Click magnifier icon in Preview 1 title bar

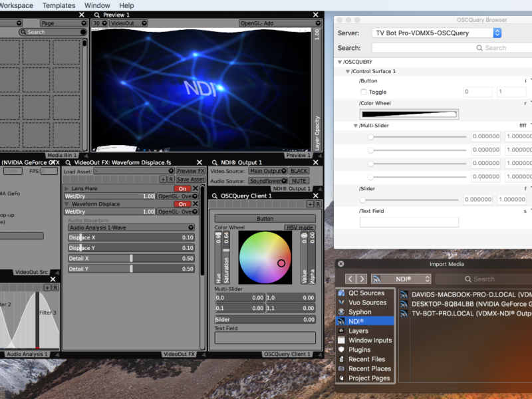coord(96,15)
